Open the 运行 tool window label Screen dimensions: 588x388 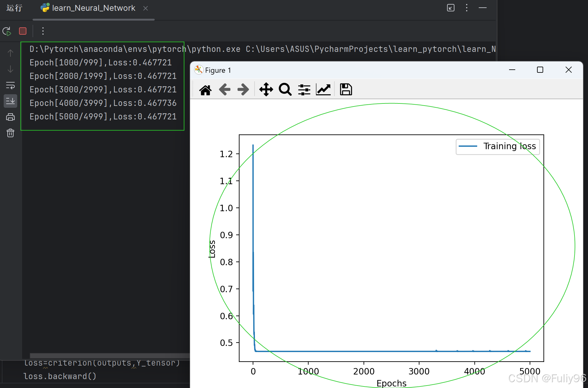coord(14,8)
